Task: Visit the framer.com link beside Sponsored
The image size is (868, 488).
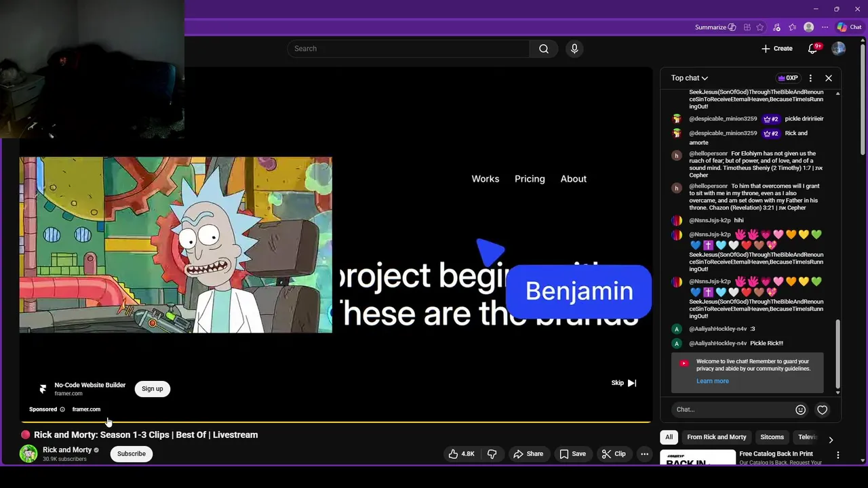Action: pyautogui.click(x=86, y=409)
